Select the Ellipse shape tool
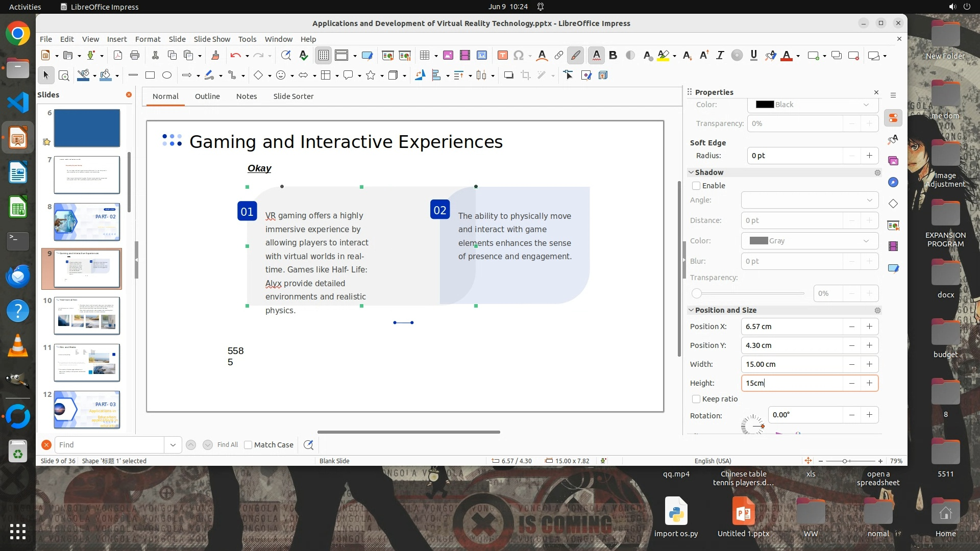This screenshot has height=551, width=980. pyautogui.click(x=167, y=76)
